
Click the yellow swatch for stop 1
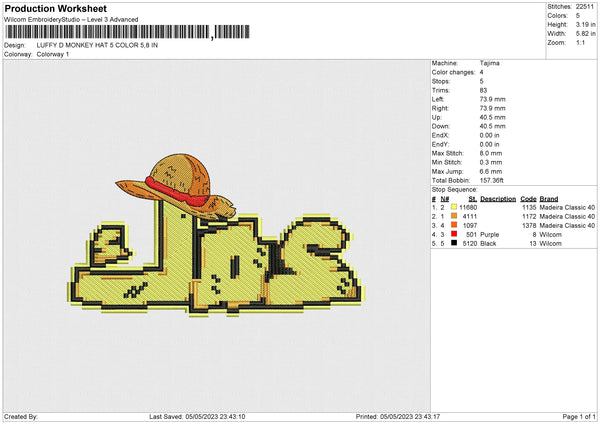(454, 207)
